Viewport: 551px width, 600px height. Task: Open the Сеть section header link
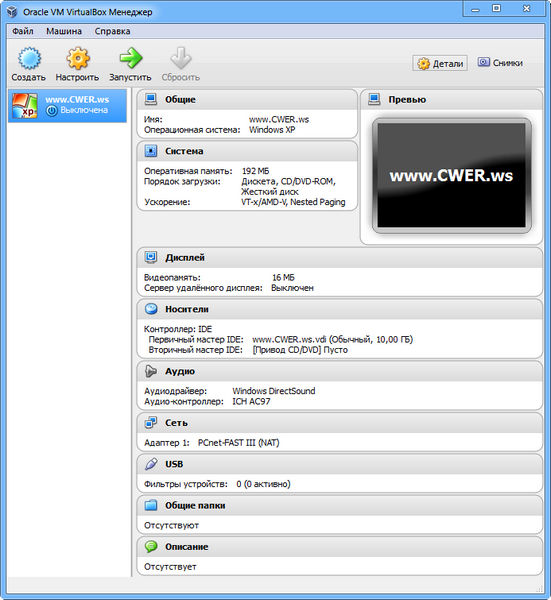(x=176, y=423)
